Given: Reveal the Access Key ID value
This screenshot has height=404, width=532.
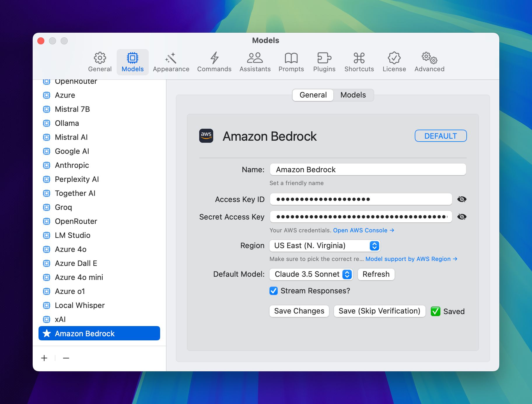Looking at the screenshot, I should (462, 199).
